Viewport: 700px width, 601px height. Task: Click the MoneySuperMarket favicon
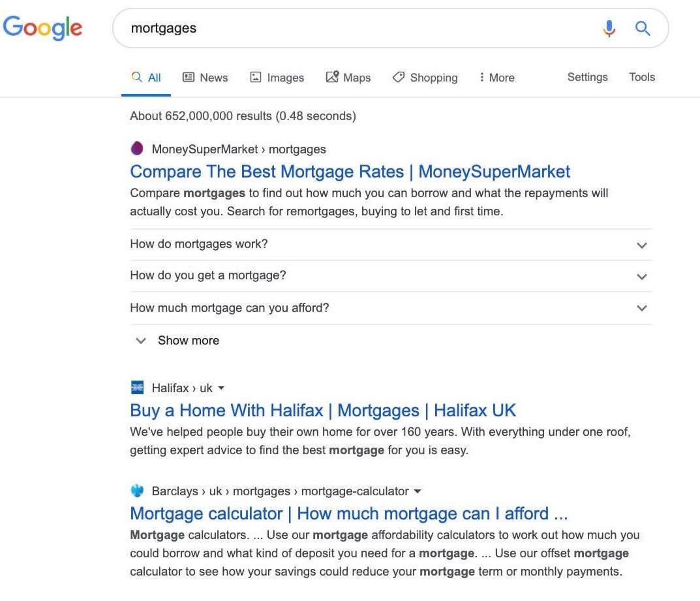[137, 148]
